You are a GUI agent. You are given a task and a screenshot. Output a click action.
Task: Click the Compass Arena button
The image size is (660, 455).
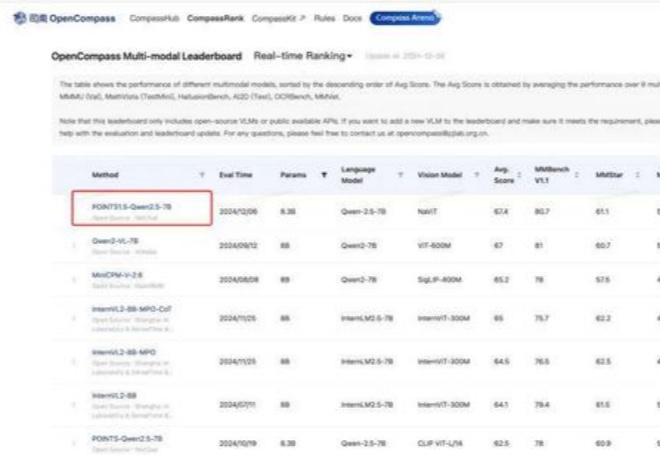point(405,18)
